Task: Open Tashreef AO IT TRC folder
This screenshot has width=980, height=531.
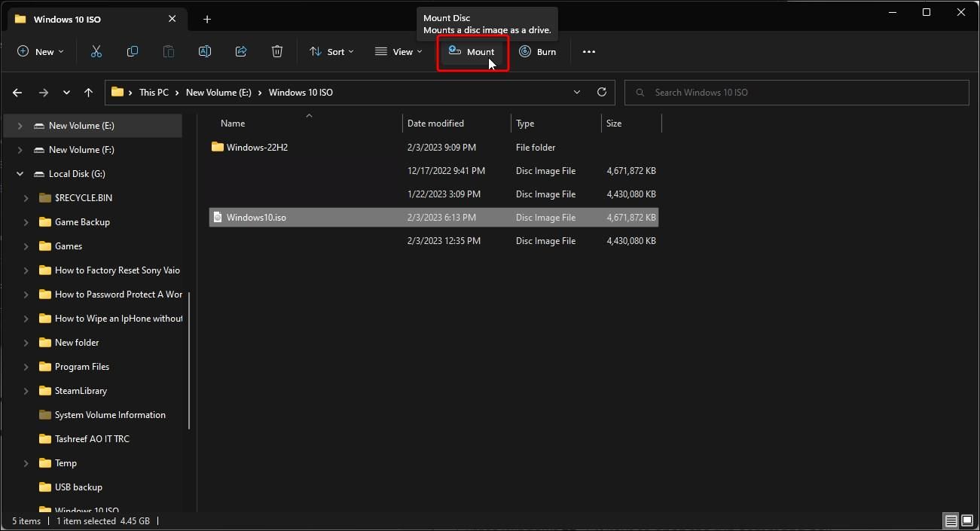Action: point(92,439)
